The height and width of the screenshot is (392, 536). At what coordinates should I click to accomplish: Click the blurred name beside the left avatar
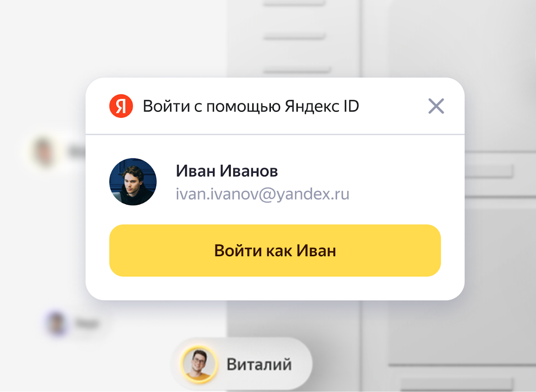76,152
